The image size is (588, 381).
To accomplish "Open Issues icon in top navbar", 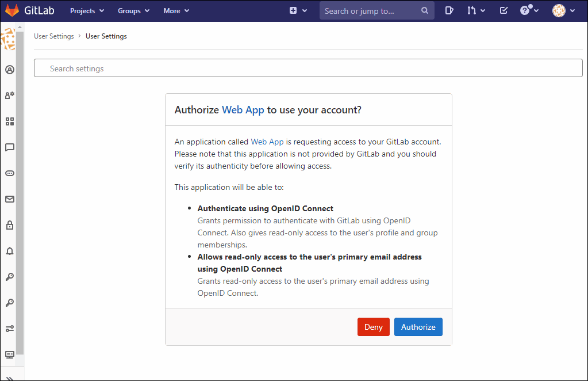I will 449,10.
